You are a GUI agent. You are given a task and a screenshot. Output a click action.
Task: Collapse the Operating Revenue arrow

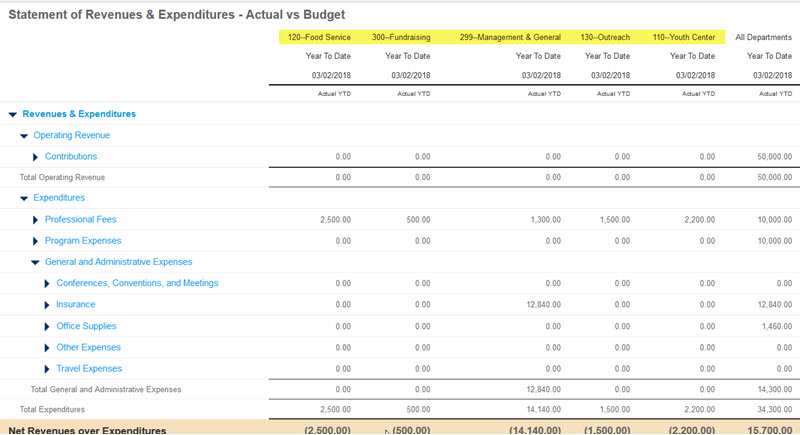[24, 135]
